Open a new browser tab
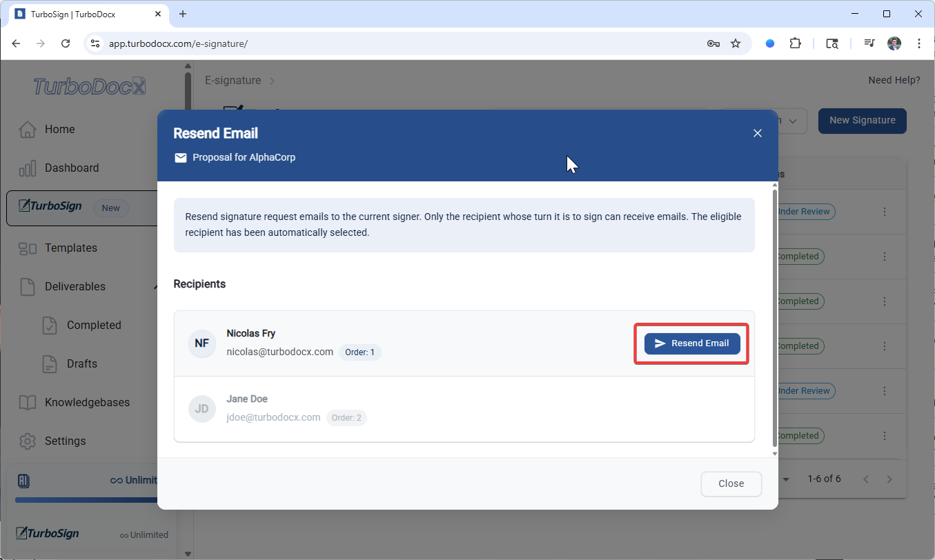The width and height of the screenshot is (935, 560). tap(183, 14)
